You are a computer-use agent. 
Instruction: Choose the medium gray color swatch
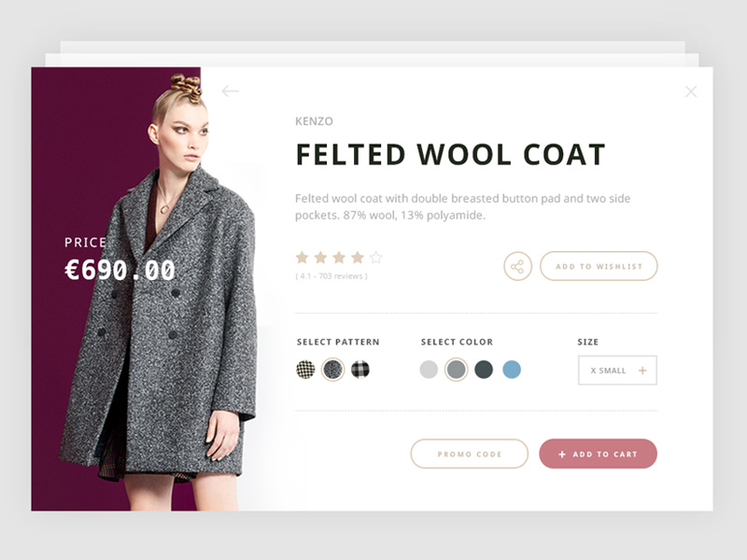point(457,370)
